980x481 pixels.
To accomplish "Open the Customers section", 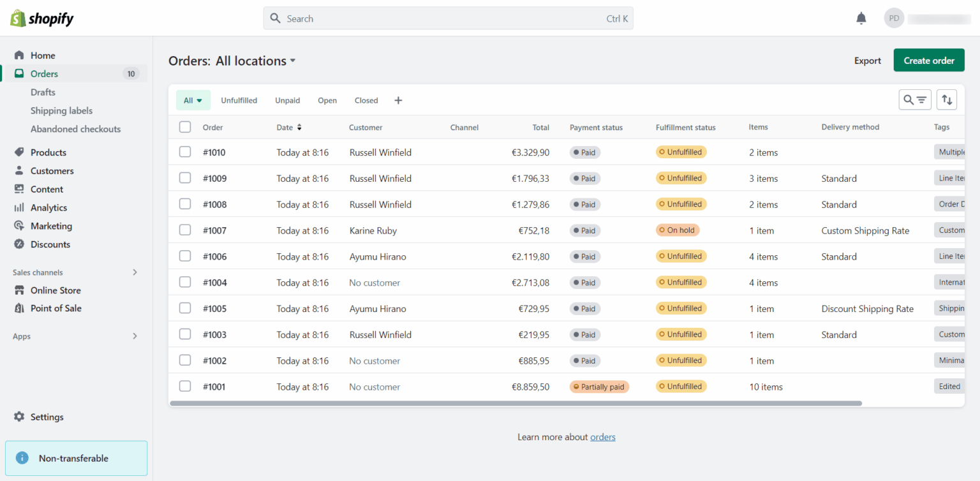I will click(x=52, y=170).
